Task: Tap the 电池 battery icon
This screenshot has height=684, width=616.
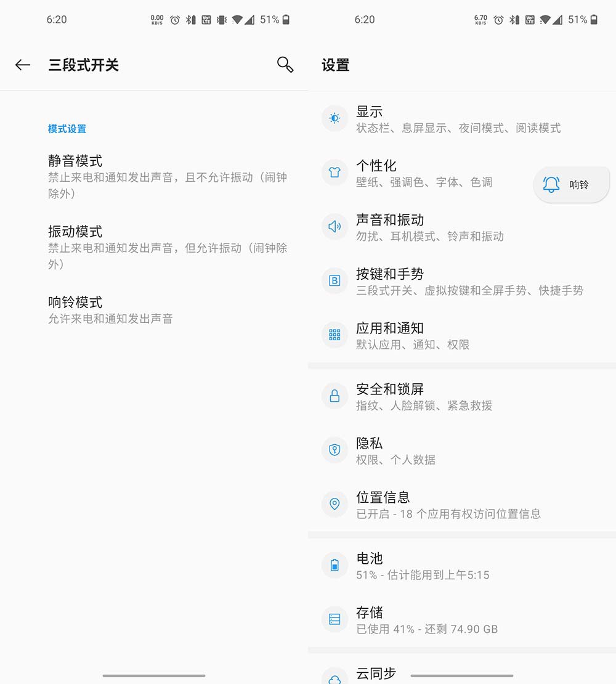Action: pyautogui.click(x=334, y=565)
